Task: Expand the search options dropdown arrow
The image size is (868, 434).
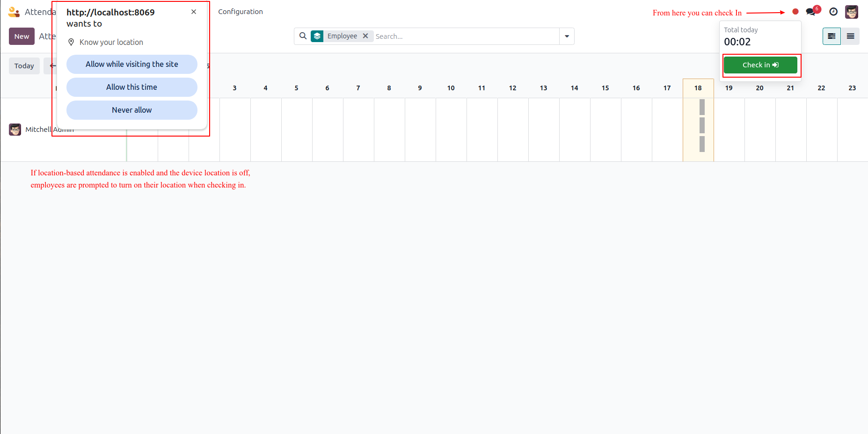Action: pos(567,36)
